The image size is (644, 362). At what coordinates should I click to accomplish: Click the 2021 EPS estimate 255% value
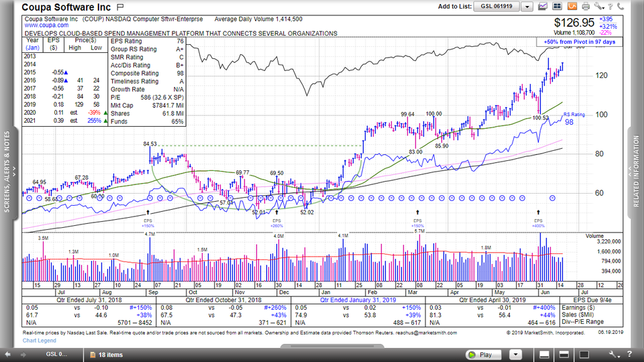(x=94, y=121)
